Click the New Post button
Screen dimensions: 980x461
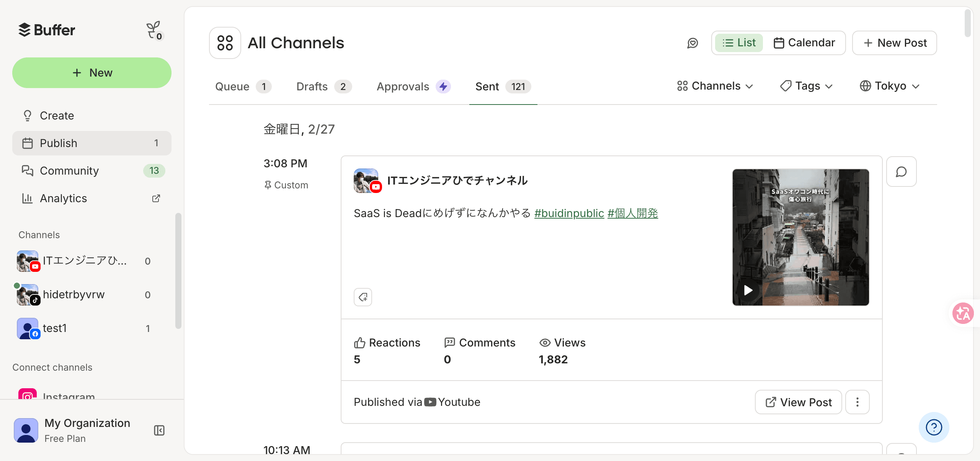point(894,43)
